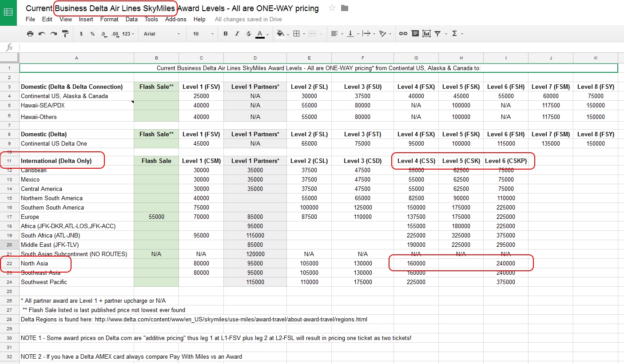The width and height of the screenshot is (624, 364).
Task: Open the sigma functions dropdown
Action: (x=457, y=34)
